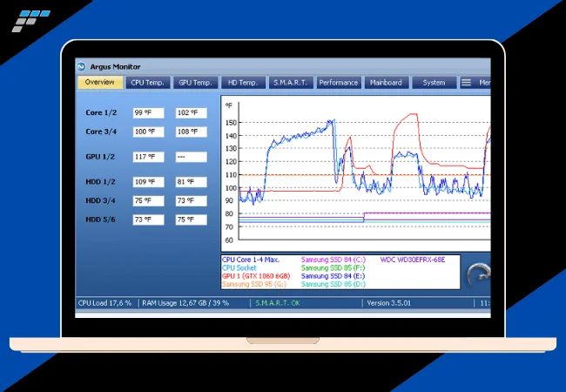
Task: Click the Core 1/2 label
Action: coord(101,112)
